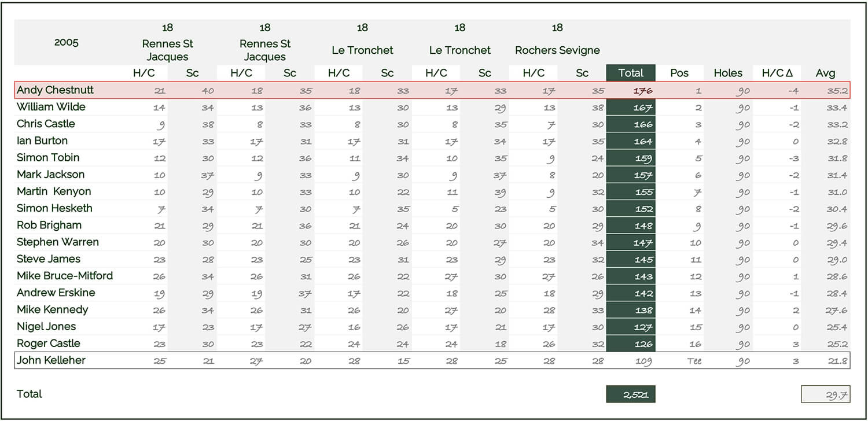Click Roger Castle's name cell
The image size is (868, 421).
(x=49, y=343)
